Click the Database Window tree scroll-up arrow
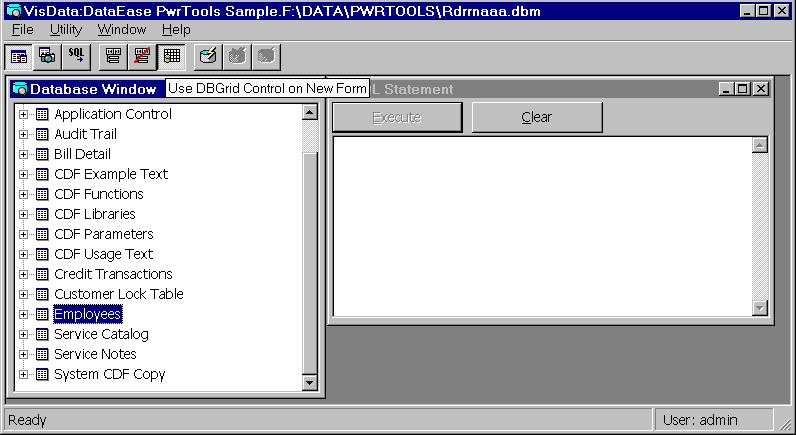 [310, 112]
